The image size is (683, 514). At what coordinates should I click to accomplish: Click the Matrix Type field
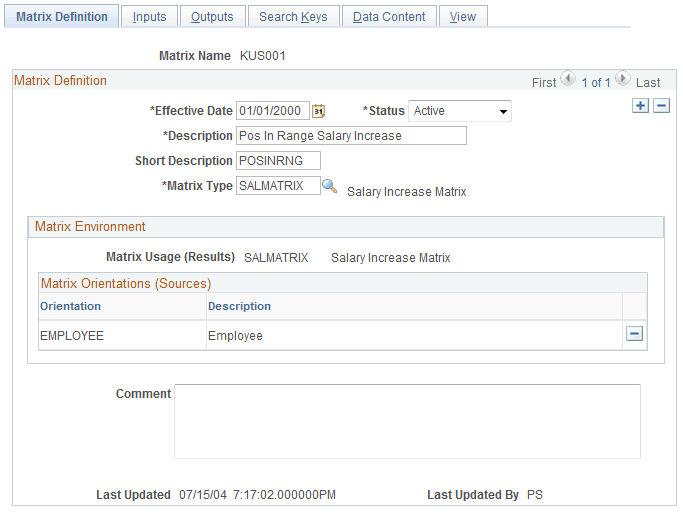(x=278, y=186)
